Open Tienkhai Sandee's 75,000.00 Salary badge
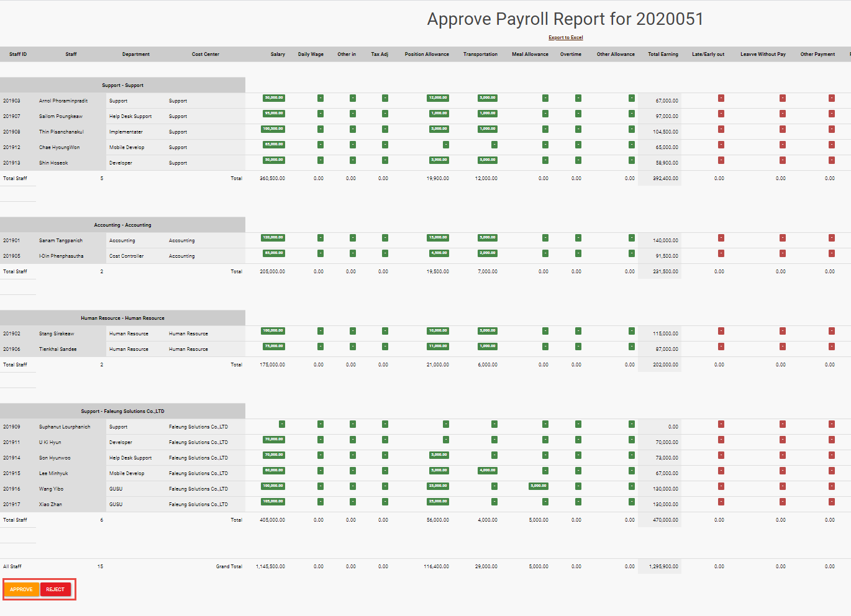The image size is (851, 616). [273, 346]
